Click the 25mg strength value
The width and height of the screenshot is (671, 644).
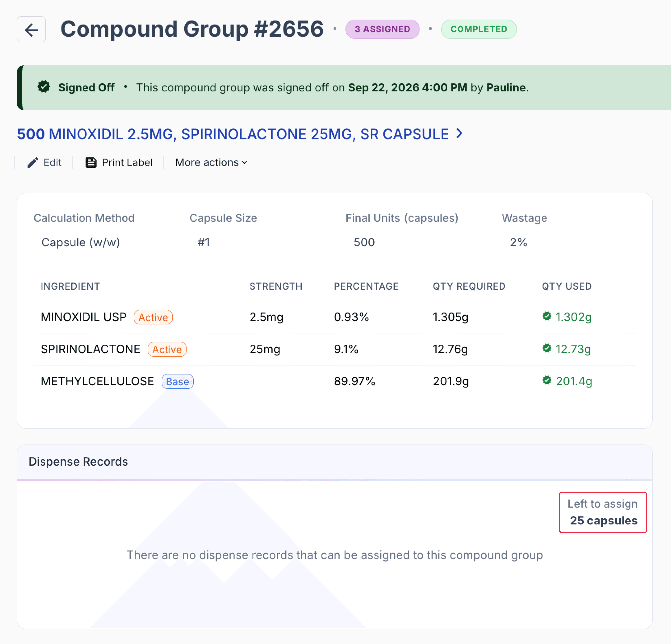(x=265, y=349)
